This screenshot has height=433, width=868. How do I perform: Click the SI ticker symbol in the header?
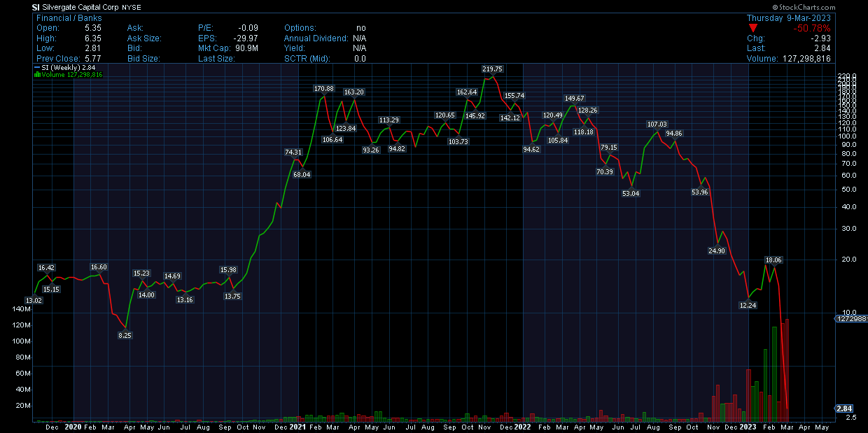36,6
